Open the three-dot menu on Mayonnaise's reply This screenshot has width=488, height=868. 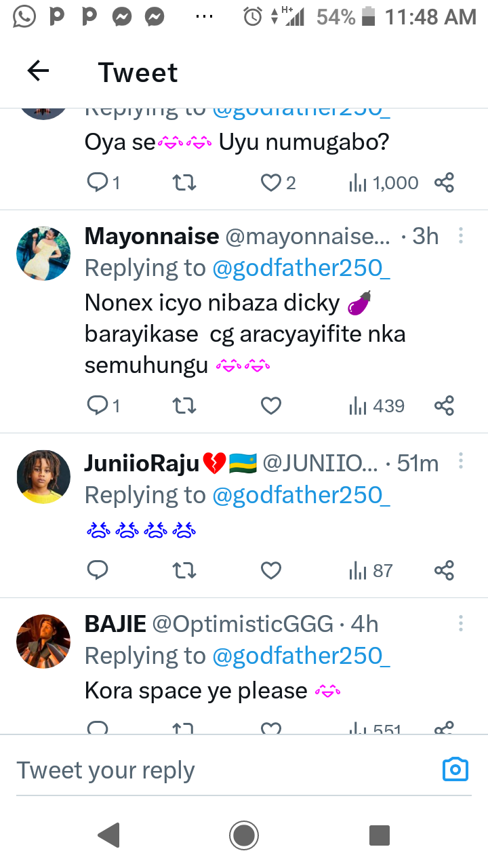(461, 236)
